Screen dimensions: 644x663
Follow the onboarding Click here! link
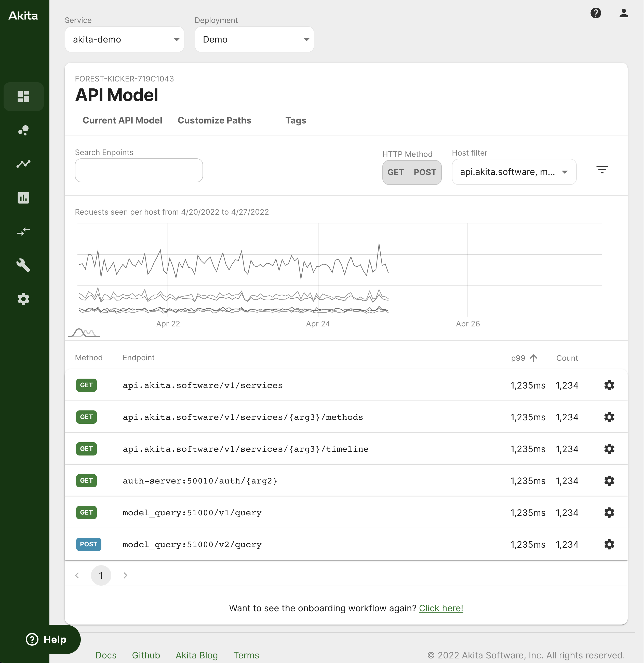(441, 608)
